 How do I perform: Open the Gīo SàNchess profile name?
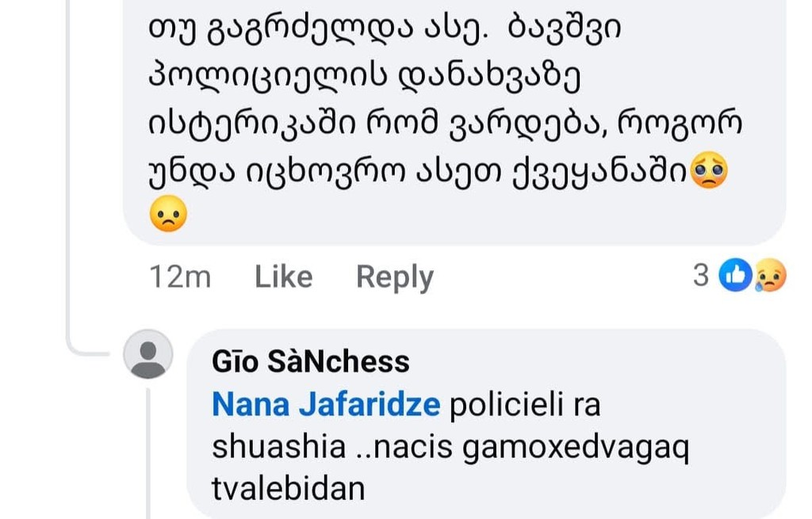(x=311, y=361)
